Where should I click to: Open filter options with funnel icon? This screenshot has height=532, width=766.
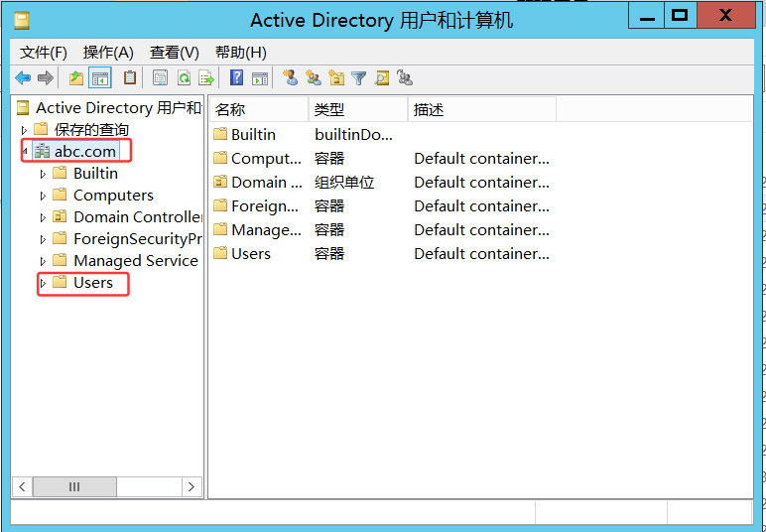click(359, 77)
